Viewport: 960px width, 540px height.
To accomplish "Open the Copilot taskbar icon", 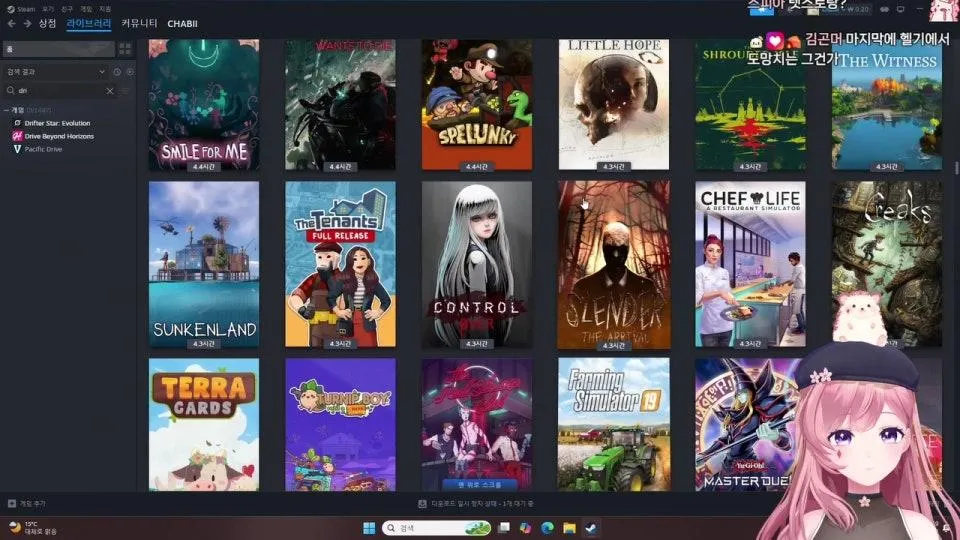I will tap(525, 528).
